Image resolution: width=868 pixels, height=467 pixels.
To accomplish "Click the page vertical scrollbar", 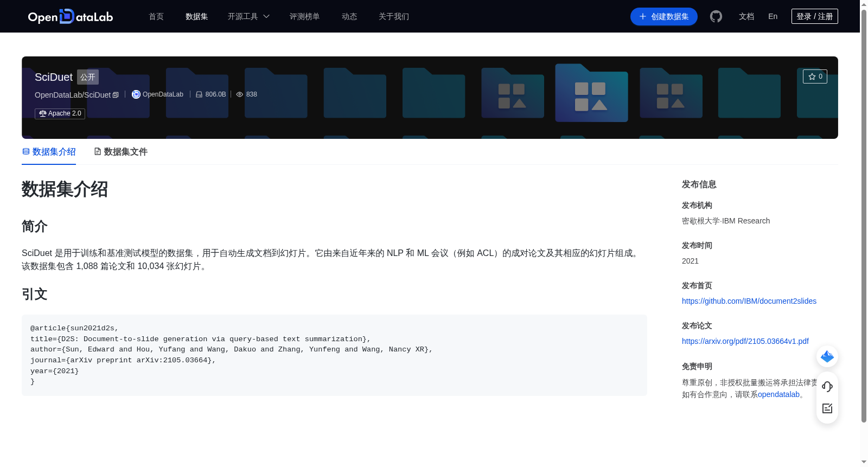I will (864, 217).
